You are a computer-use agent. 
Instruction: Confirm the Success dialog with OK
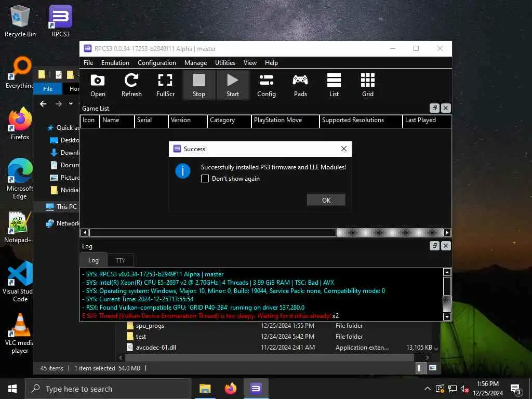click(x=326, y=200)
